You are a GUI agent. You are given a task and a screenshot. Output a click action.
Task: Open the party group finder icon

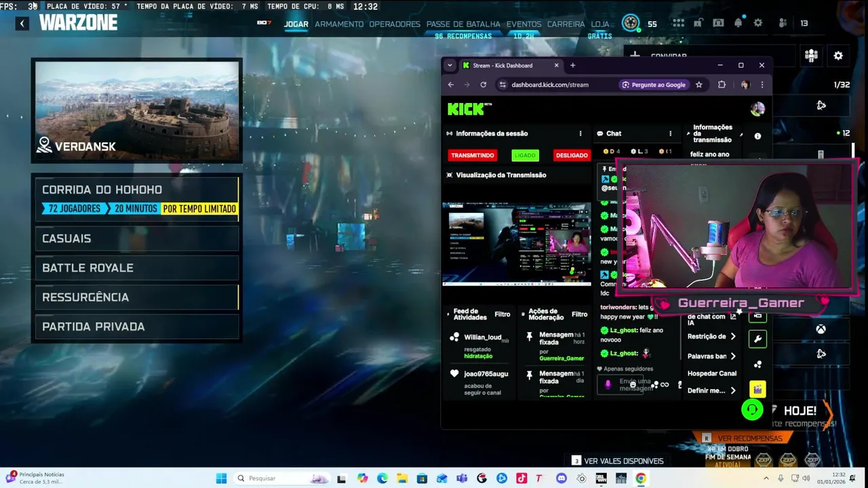(x=811, y=56)
